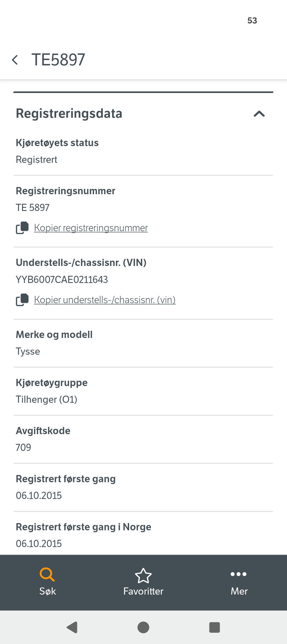Tap Android home circle button
This screenshot has height=644, width=287.
143,627
